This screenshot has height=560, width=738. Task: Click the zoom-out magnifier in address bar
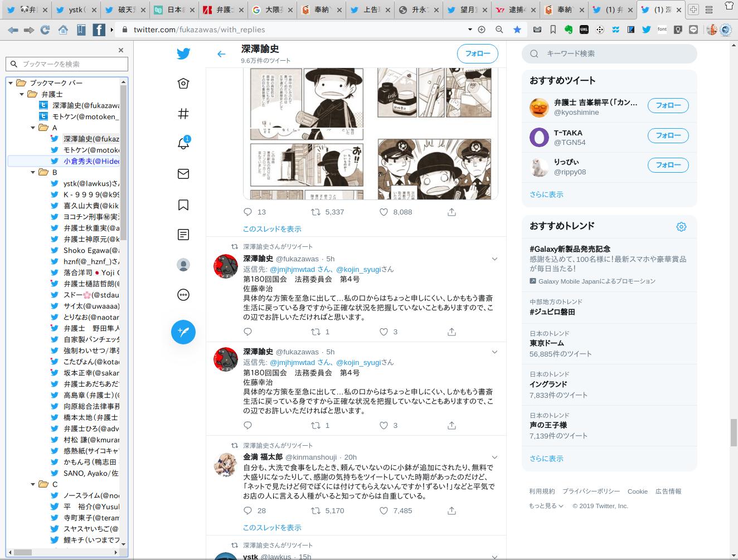[x=499, y=30]
